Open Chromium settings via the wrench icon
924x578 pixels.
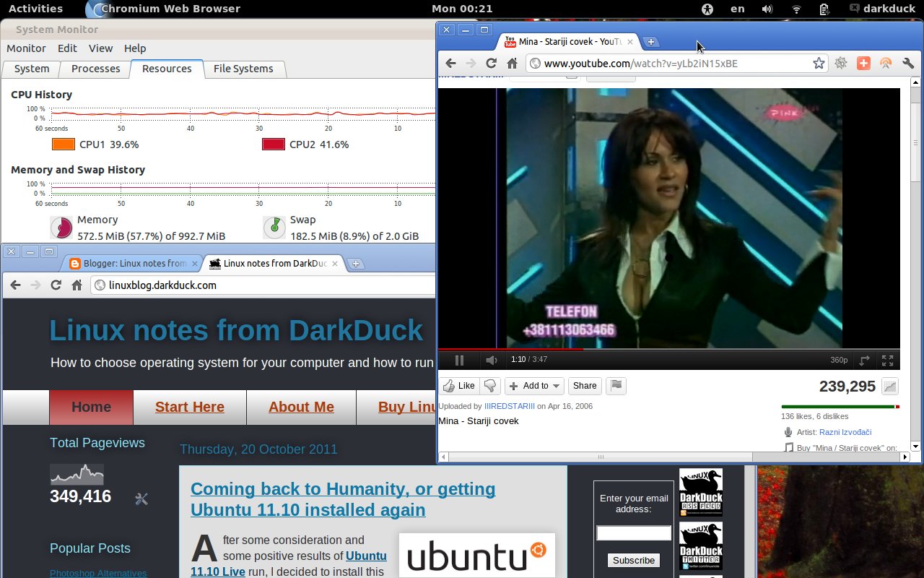tap(908, 64)
